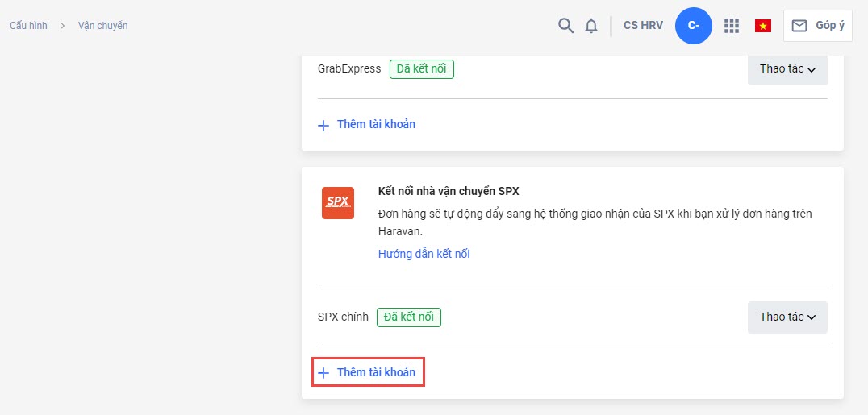Add account under GrabExpress section
This screenshot has width=868, height=415.
(x=369, y=125)
